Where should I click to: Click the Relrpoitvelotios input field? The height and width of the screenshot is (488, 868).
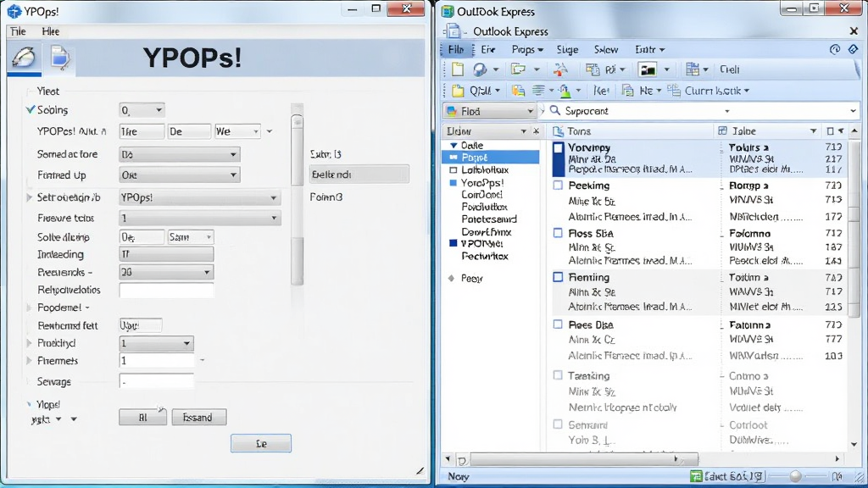(166, 290)
